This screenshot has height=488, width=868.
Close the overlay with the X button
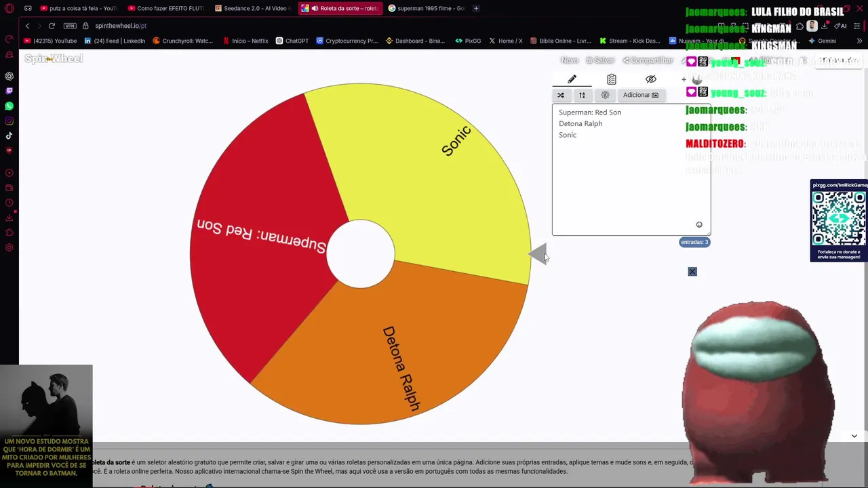click(x=692, y=272)
